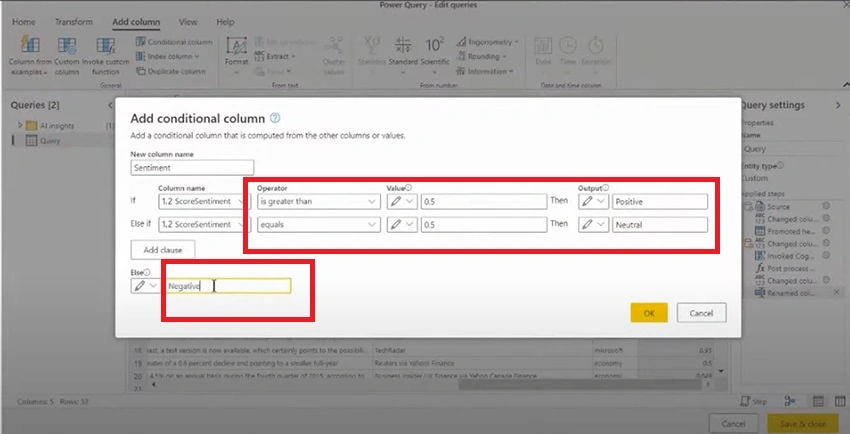Click OK in the dialog
The width and height of the screenshot is (850, 434).
[x=649, y=313]
